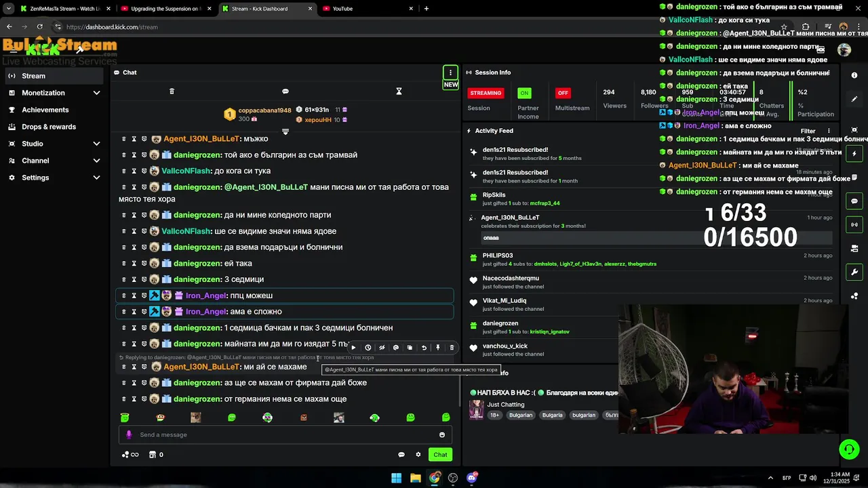This screenshot has height=488, width=868.
Task: Switch to Upgrading the Suspension browser tab
Action: click(165, 9)
